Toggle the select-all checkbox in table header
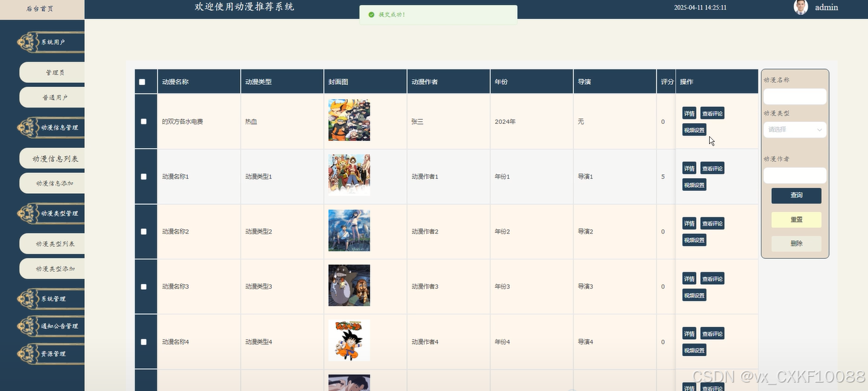The image size is (868, 391). [142, 82]
